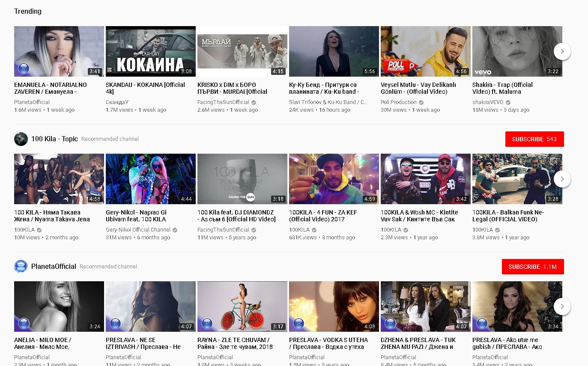Open the PlanetaOfficial channel avatar in the section header
This screenshot has width=588, height=366.
point(21,266)
